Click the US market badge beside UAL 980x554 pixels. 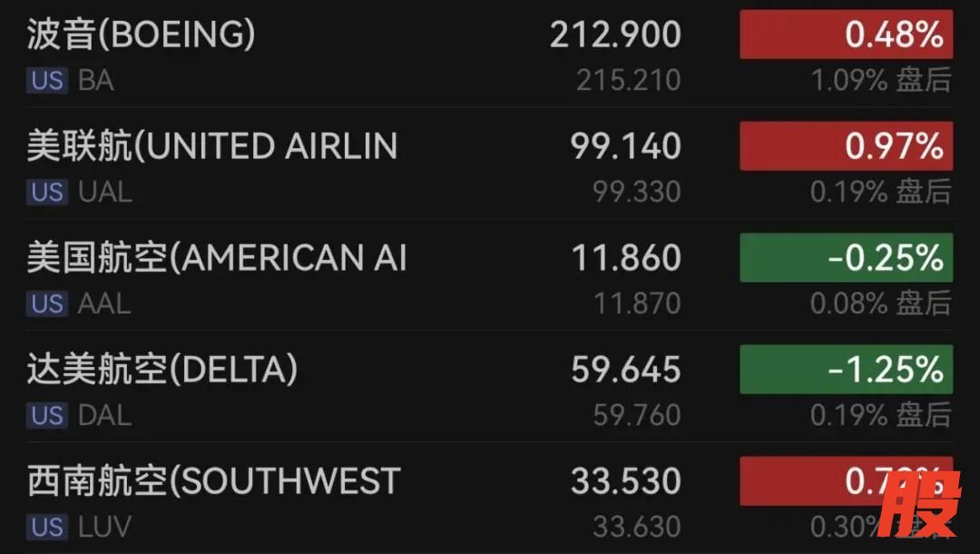click(47, 193)
